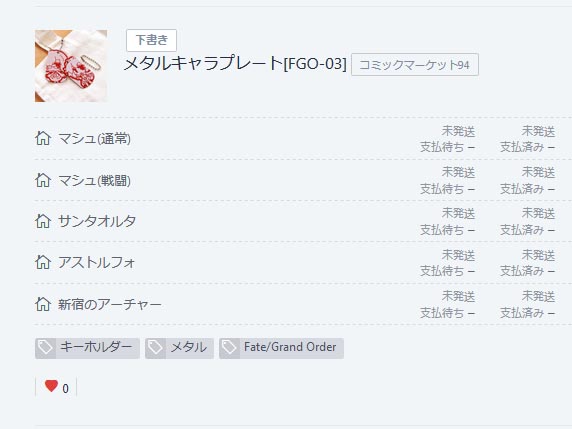Click the tag icon on Fate/Grand Order
572x429 pixels.
coord(229,348)
